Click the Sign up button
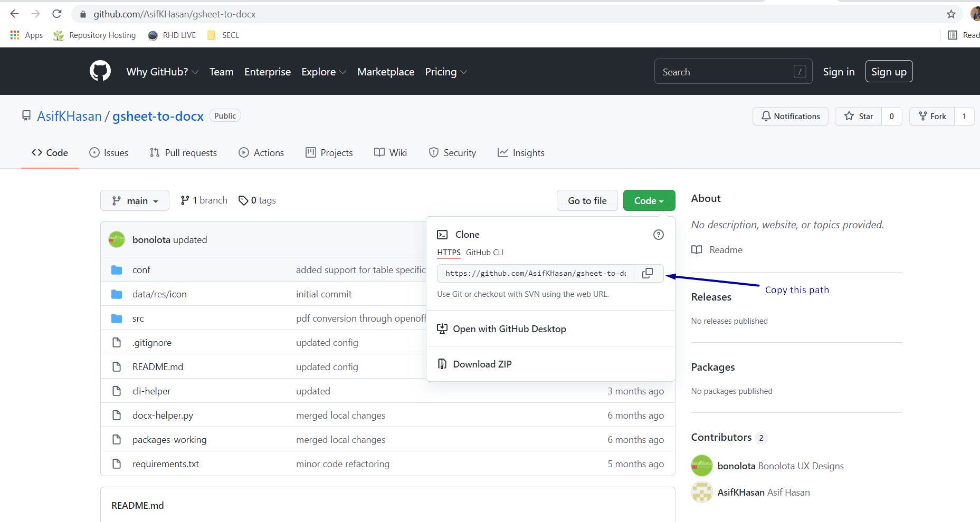Image resolution: width=980 pixels, height=522 pixels. click(x=889, y=72)
